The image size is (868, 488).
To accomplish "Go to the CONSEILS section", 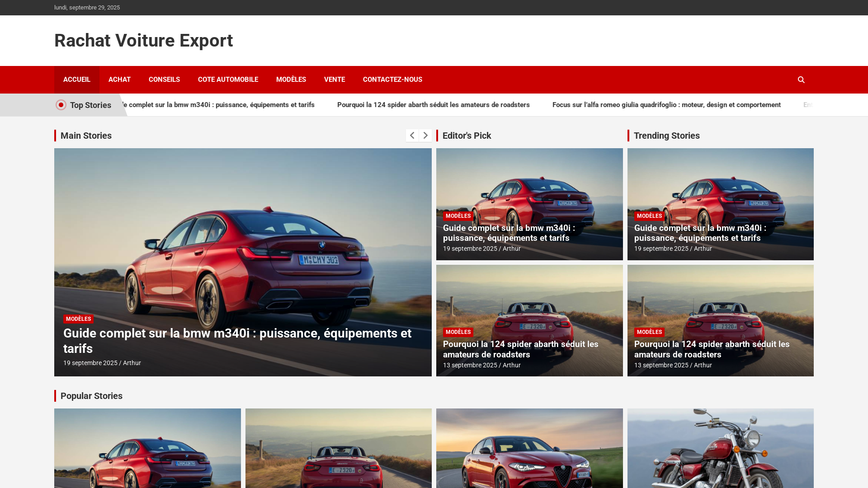I will point(164,80).
